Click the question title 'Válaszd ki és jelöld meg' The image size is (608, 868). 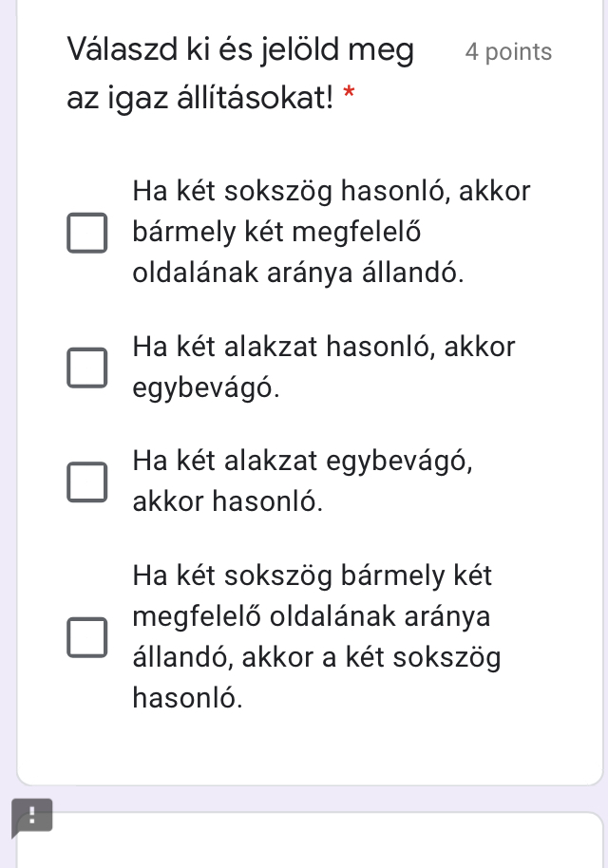[x=240, y=50]
